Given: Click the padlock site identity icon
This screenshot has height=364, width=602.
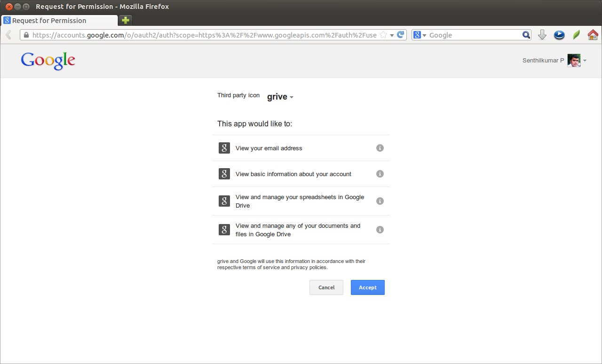Looking at the screenshot, I should (26, 35).
